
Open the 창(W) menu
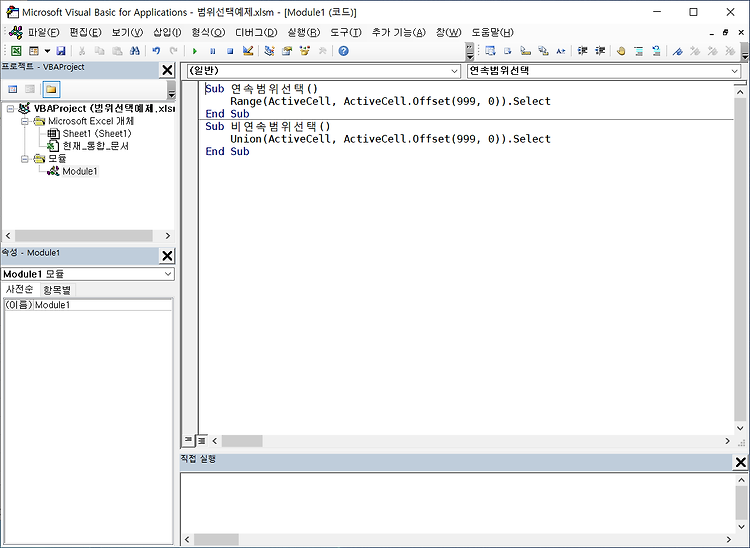tap(448, 33)
